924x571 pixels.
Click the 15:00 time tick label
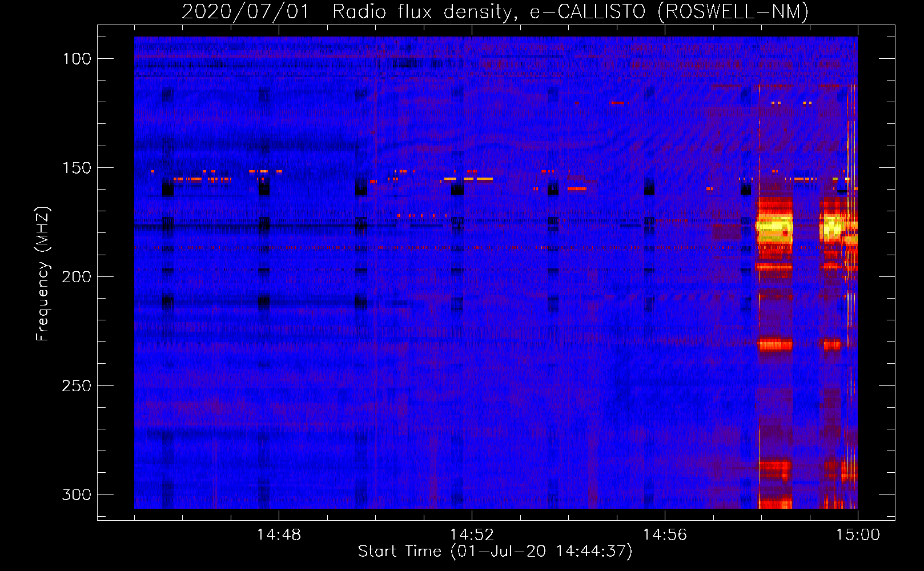coord(858,535)
